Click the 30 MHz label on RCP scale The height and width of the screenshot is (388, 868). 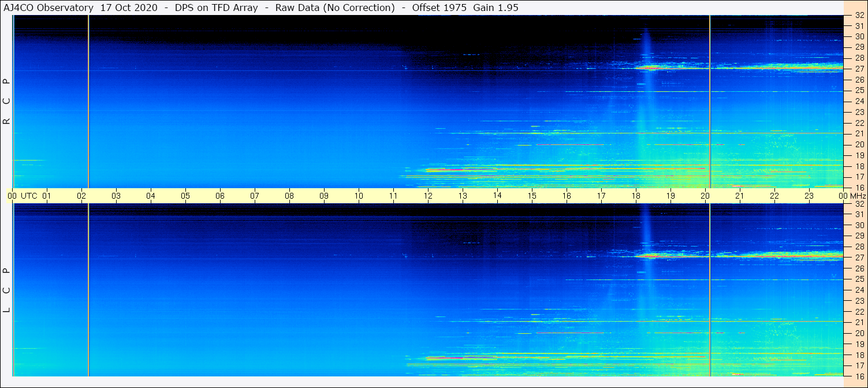tap(859, 36)
